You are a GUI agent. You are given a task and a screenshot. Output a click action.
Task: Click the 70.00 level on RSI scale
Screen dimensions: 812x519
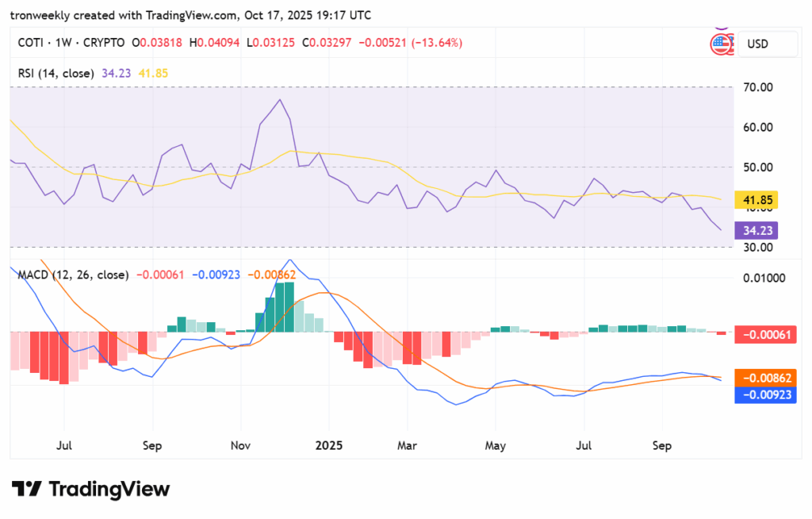(754, 87)
